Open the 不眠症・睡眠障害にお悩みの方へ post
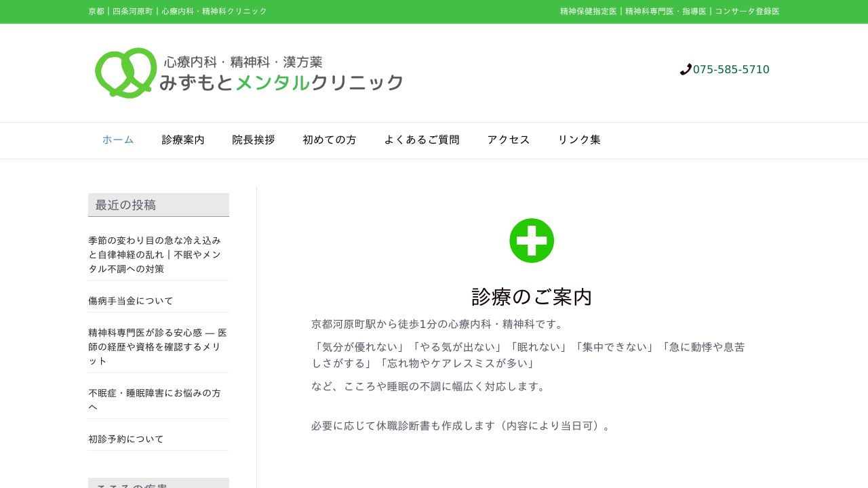The height and width of the screenshot is (488, 868). [155, 400]
